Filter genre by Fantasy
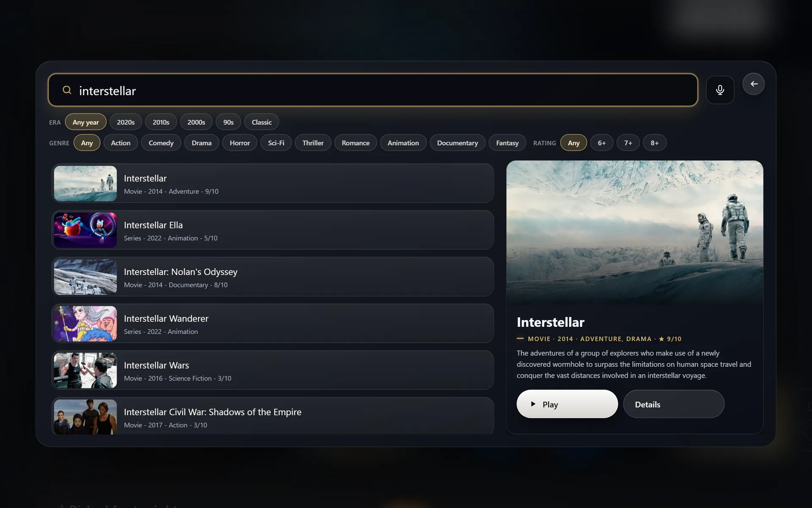Viewport: 812px width, 508px height. pyautogui.click(x=507, y=143)
